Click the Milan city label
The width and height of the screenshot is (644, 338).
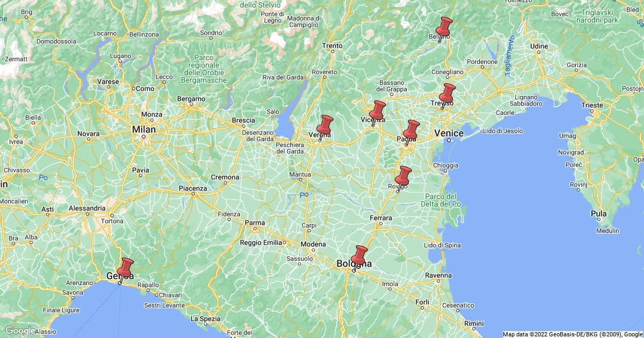click(x=144, y=129)
